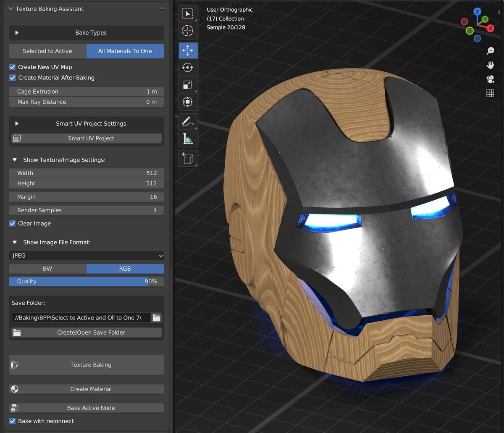Switch to Selected to Active mode
This screenshot has width=504, height=433.
tap(47, 51)
